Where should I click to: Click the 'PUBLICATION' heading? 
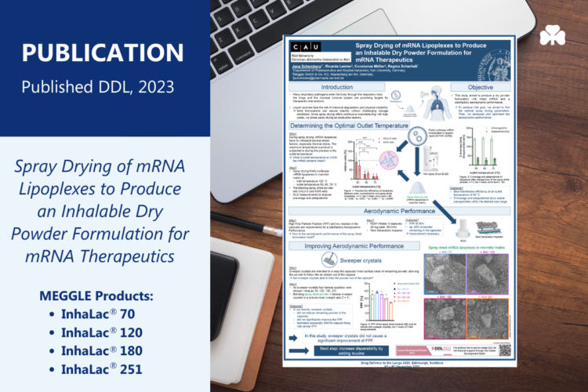point(103,53)
